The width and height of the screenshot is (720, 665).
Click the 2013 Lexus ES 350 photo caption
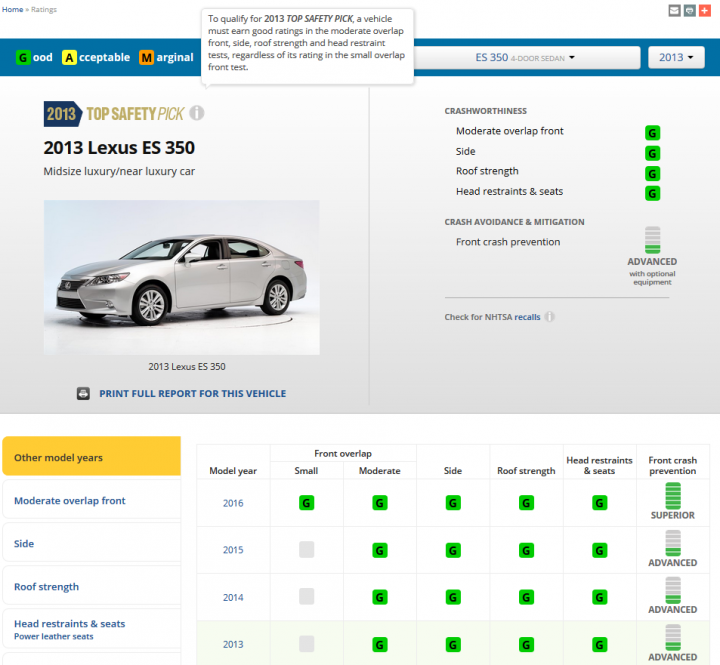tap(187, 366)
